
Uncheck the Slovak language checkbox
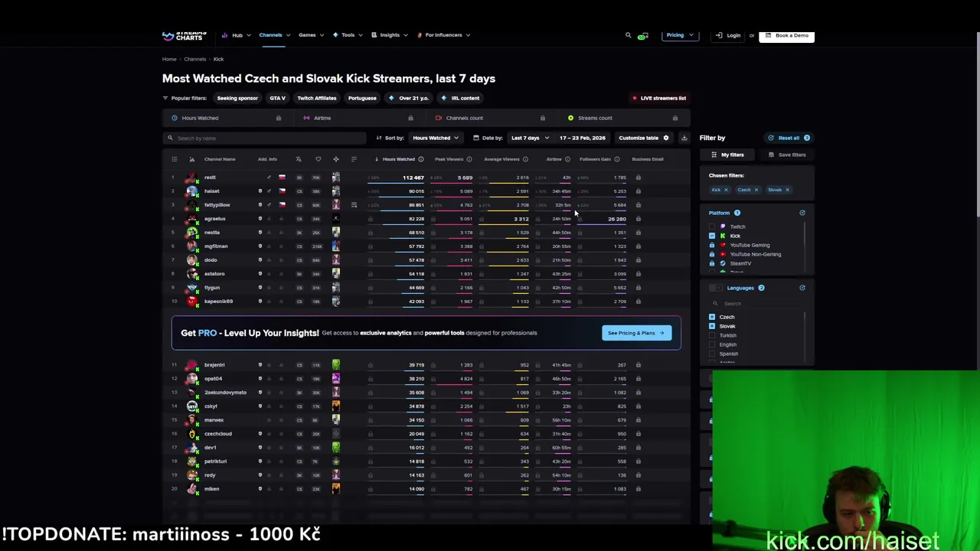(712, 326)
